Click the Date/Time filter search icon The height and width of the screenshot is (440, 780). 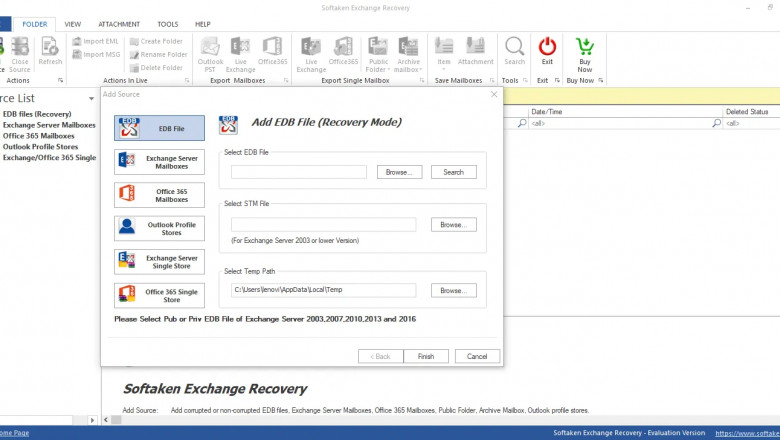pos(716,123)
